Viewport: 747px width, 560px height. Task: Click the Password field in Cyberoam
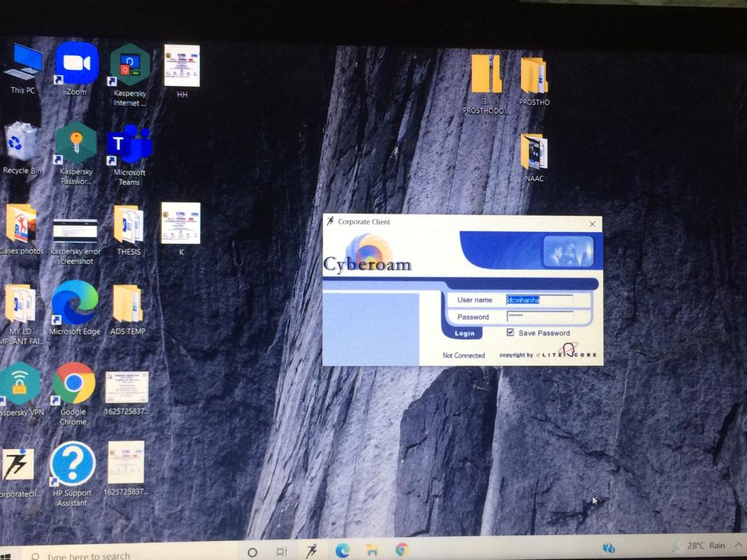(x=539, y=316)
